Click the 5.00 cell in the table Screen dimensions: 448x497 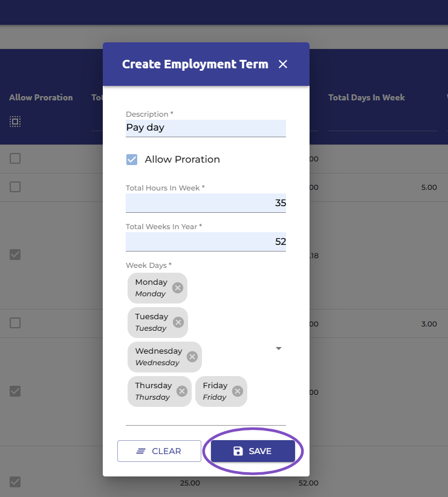coord(429,187)
